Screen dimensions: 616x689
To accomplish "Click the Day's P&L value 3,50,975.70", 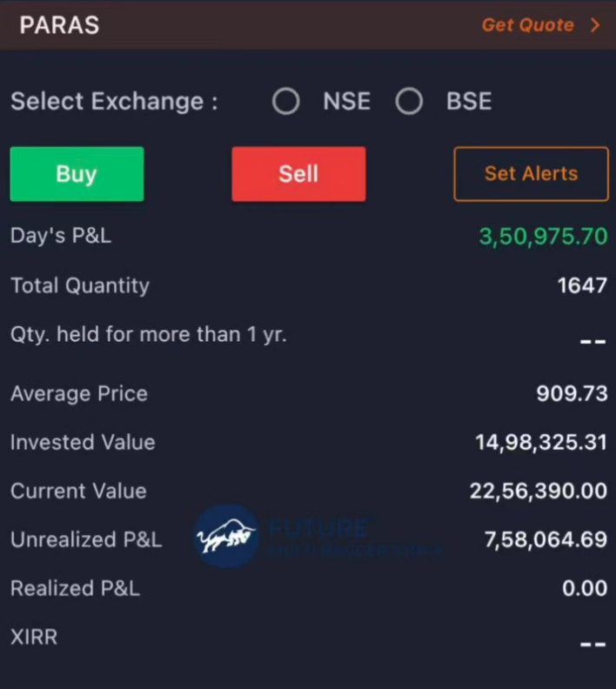I will point(543,236).
